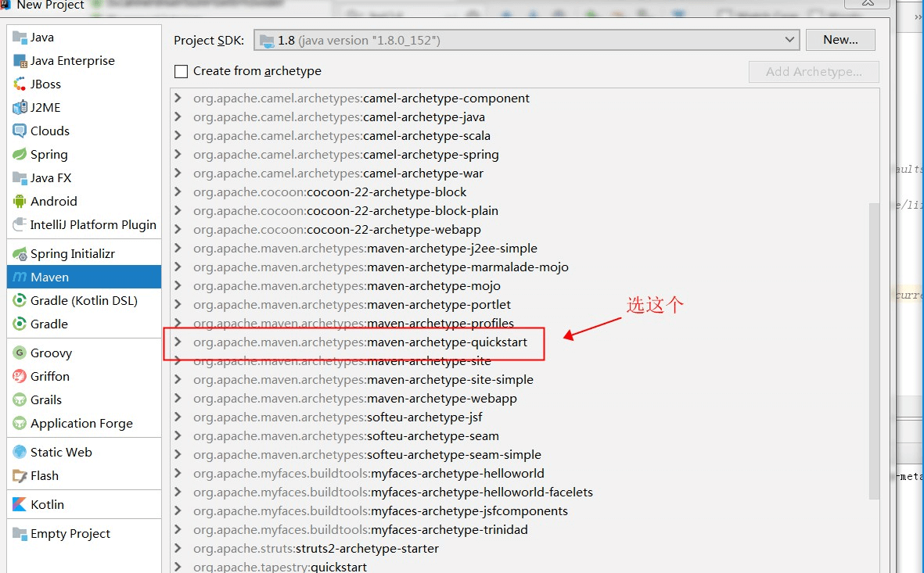Click the New... SDK button
Screen dimensions: 924x573
tap(840, 40)
